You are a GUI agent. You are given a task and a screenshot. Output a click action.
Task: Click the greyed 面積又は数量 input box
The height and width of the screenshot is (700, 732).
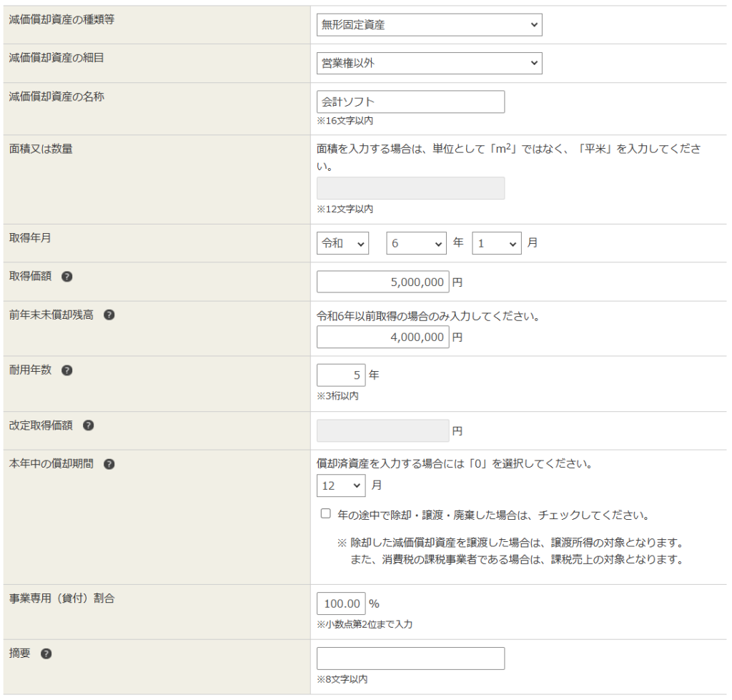(x=410, y=188)
